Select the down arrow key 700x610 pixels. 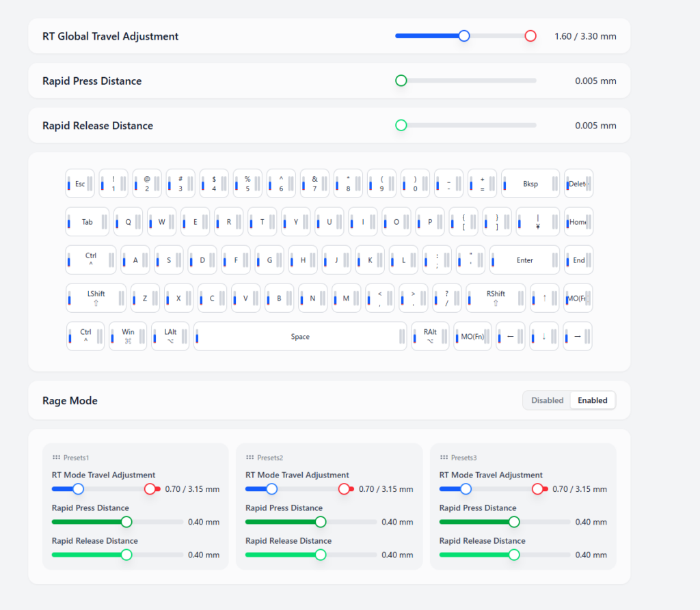pyautogui.click(x=544, y=337)
